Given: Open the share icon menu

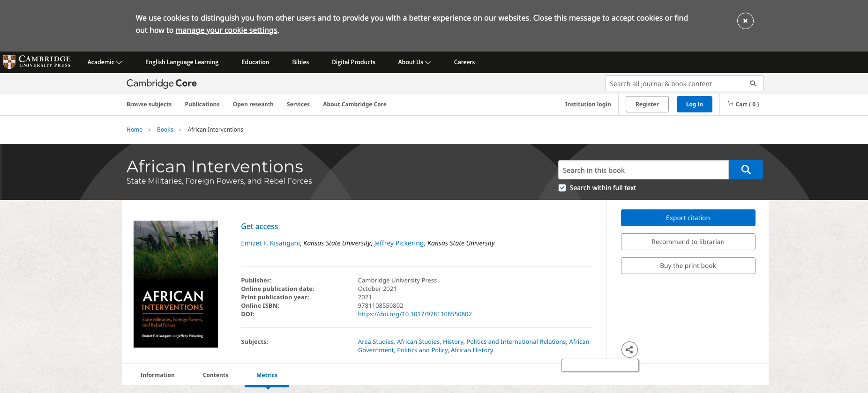Looking at the screenshot, I should 629,349.
